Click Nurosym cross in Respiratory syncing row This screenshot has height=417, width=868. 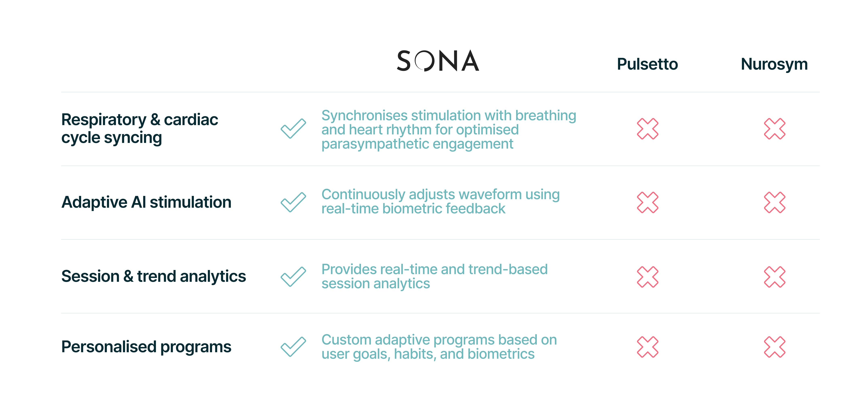pyautogui.click(x=774, y=129)
